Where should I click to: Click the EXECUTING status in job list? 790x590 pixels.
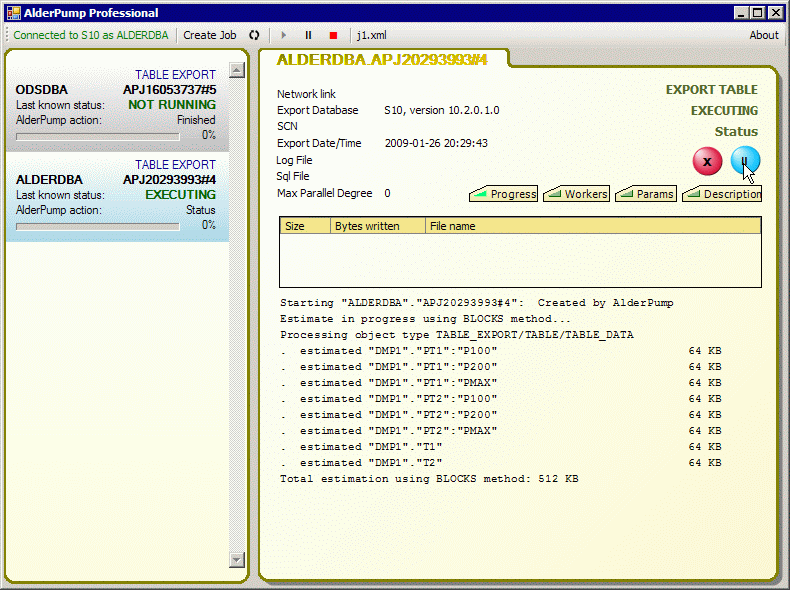point(180,195)
